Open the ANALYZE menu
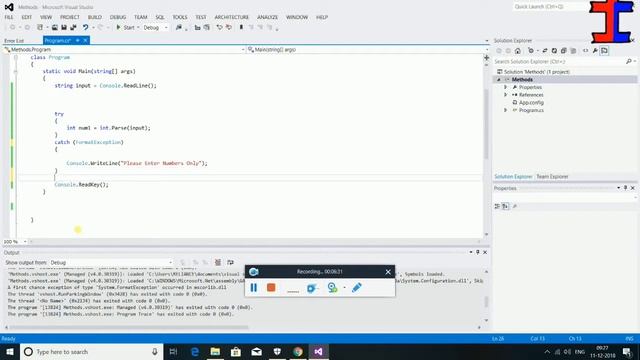 tap(267, 17)
